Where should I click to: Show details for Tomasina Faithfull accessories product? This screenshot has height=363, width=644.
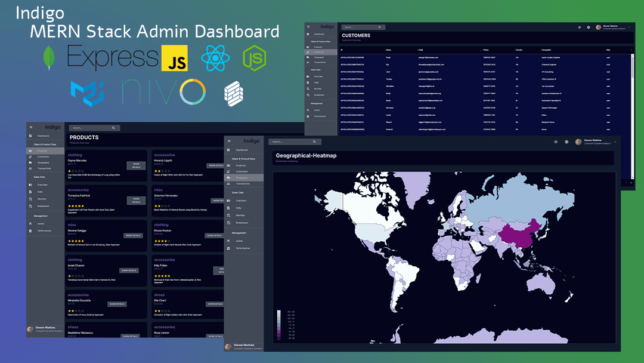(x=137, y=200)
